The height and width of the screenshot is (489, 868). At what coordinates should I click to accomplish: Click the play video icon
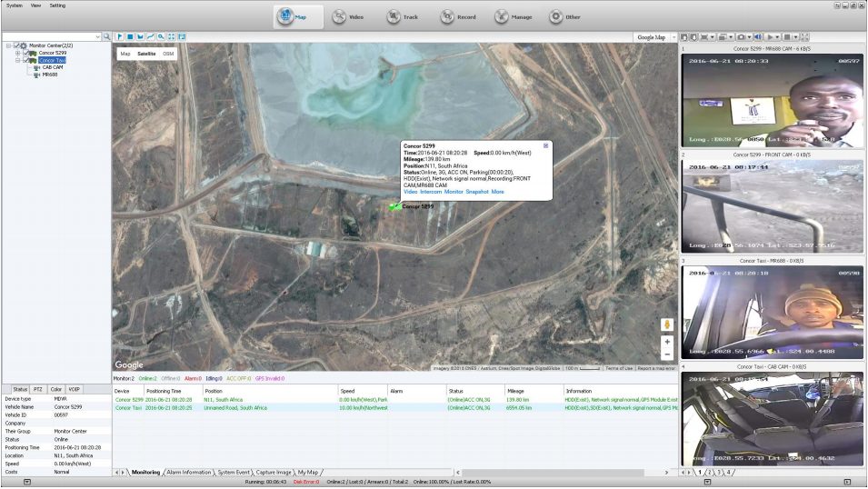coord(770,37)
